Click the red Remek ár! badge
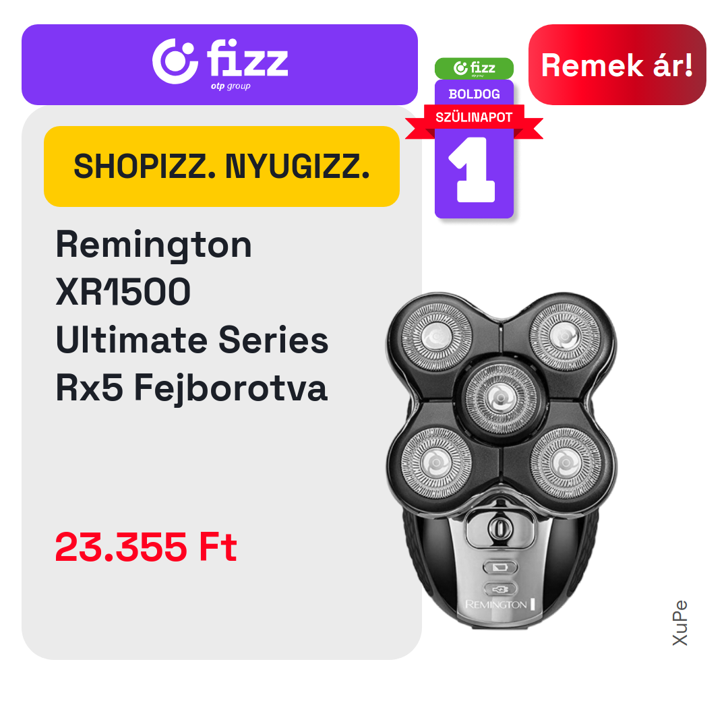The height and width of the screenshot is (728, 728). point(617,65)
